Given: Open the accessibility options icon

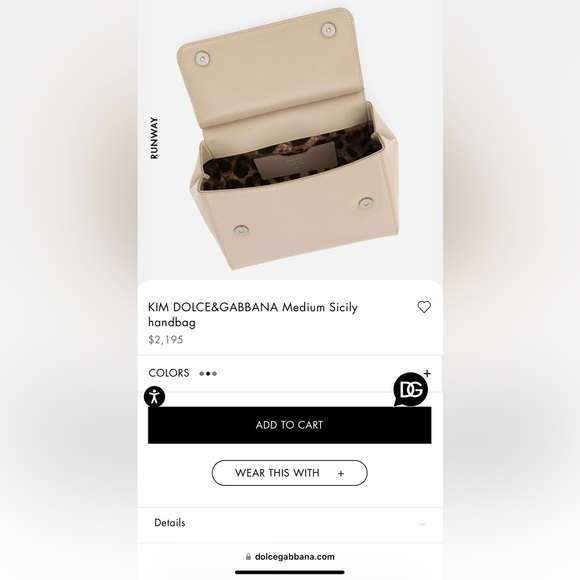Looking at the screenshot, I should 154,397.
